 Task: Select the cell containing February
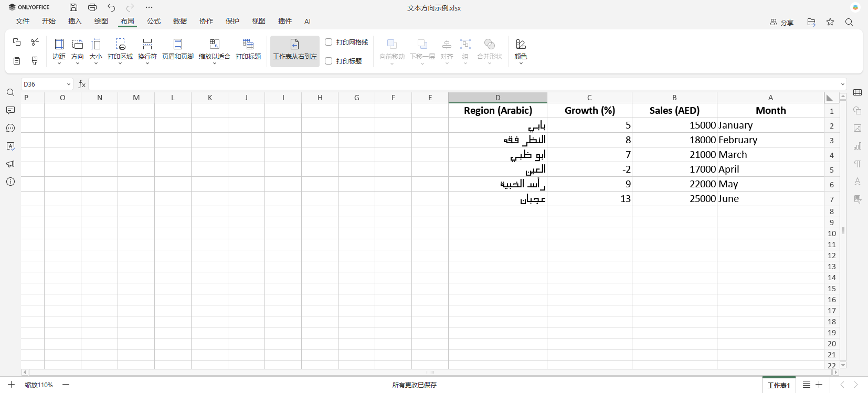point(770,140)
